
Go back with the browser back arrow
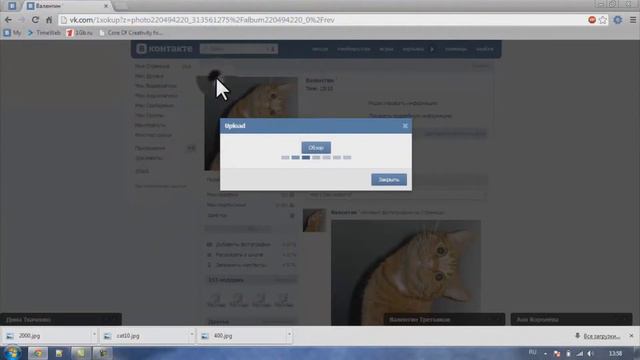(x=8, y=20)
